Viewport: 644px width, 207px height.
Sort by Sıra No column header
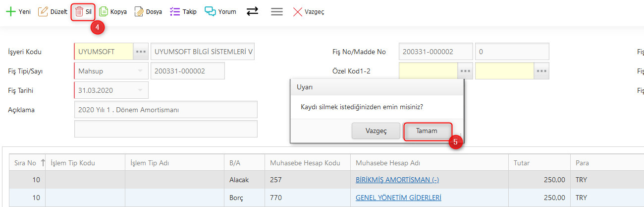tap(24, 163)
